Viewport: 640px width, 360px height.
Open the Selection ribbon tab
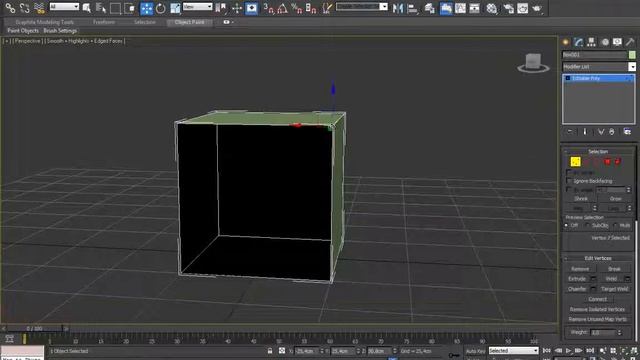click(x=145, y=22)
